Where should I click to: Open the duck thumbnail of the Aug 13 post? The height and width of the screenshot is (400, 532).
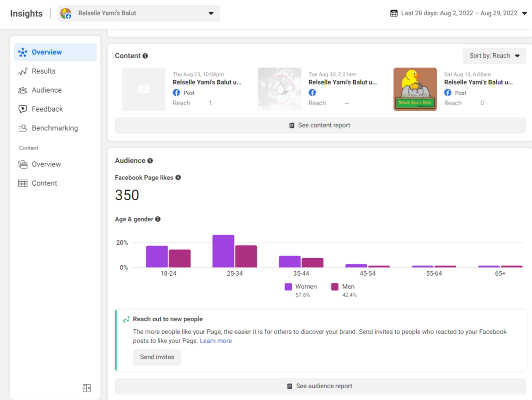click(x=415, y=89)
